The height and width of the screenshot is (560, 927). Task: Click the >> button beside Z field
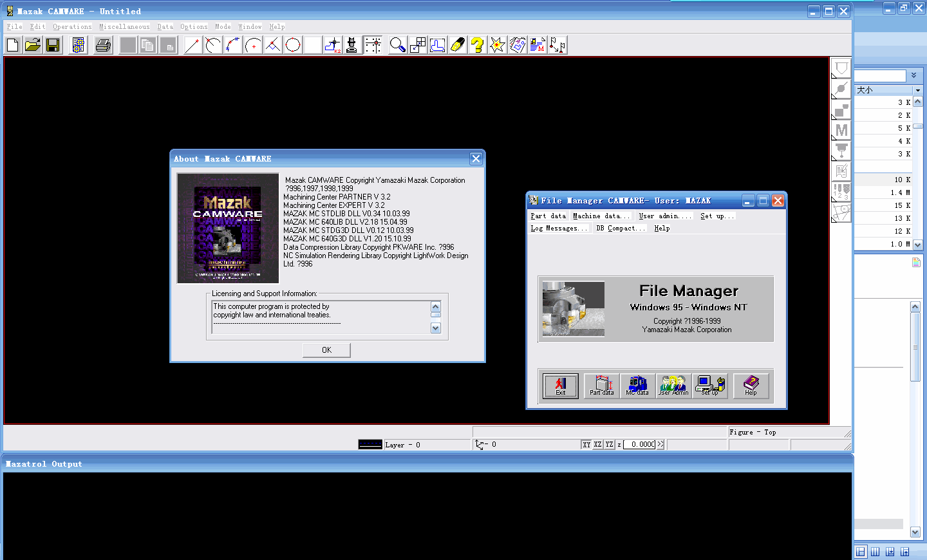pos(660,445)
